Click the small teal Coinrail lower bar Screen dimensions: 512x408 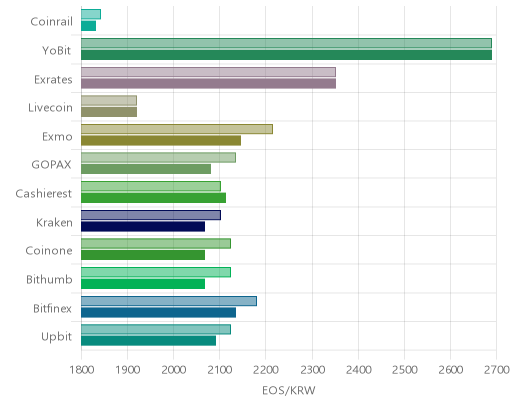[x=89, y=26]
